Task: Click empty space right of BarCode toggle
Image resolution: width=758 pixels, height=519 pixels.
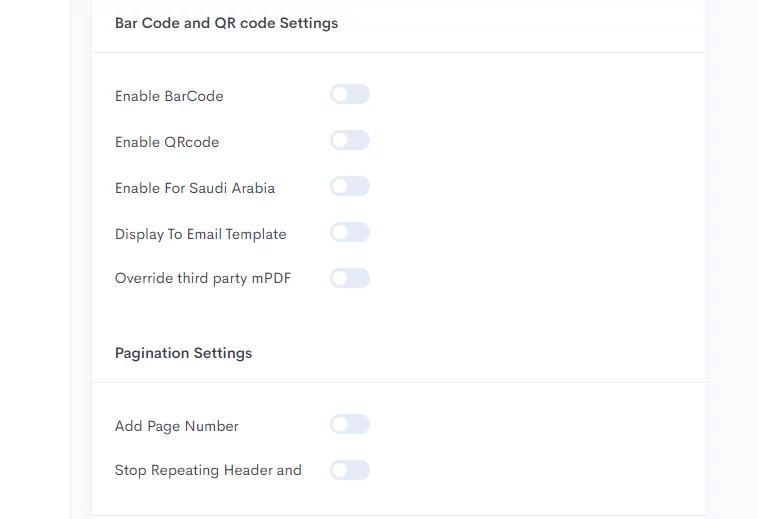Action: click(532, 94)
